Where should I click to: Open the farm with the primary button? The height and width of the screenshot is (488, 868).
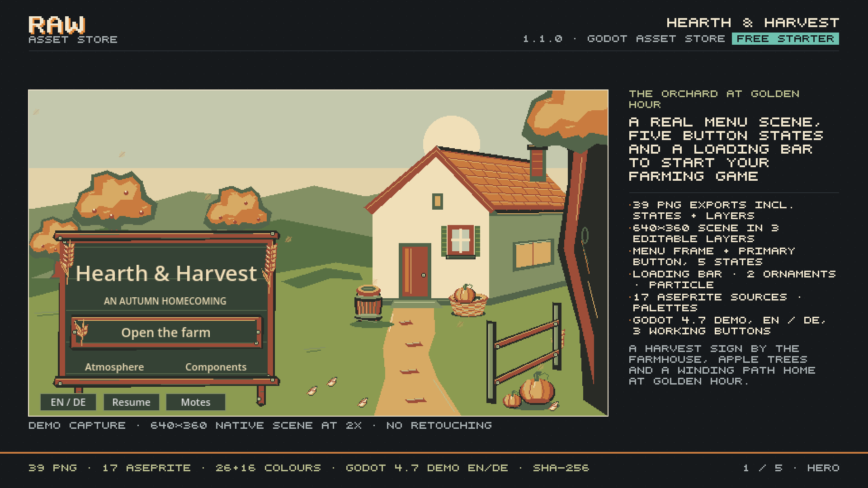[x=166, y=333]
